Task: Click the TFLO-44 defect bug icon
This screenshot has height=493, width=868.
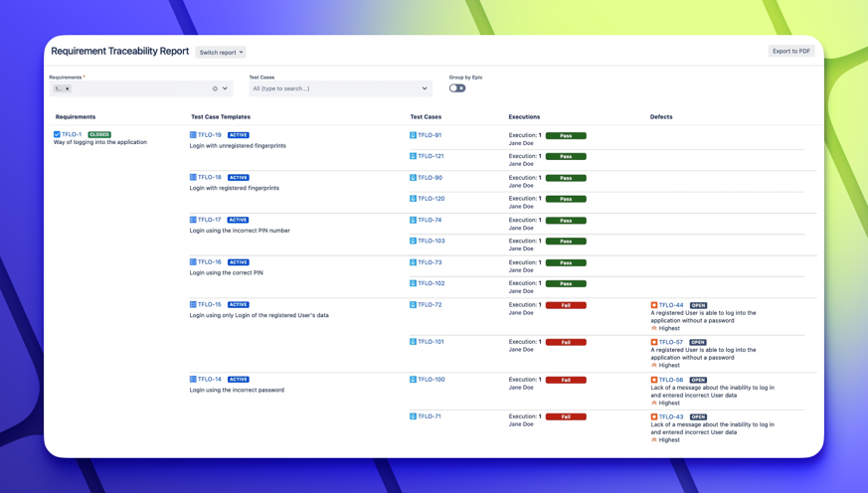Action: [654, 305]
